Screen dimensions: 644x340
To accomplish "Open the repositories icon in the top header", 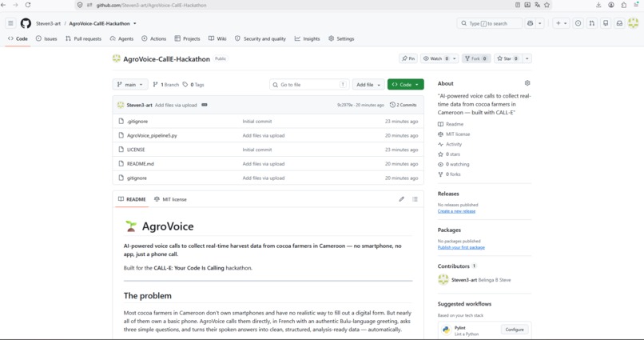I will tap(606, 23).
